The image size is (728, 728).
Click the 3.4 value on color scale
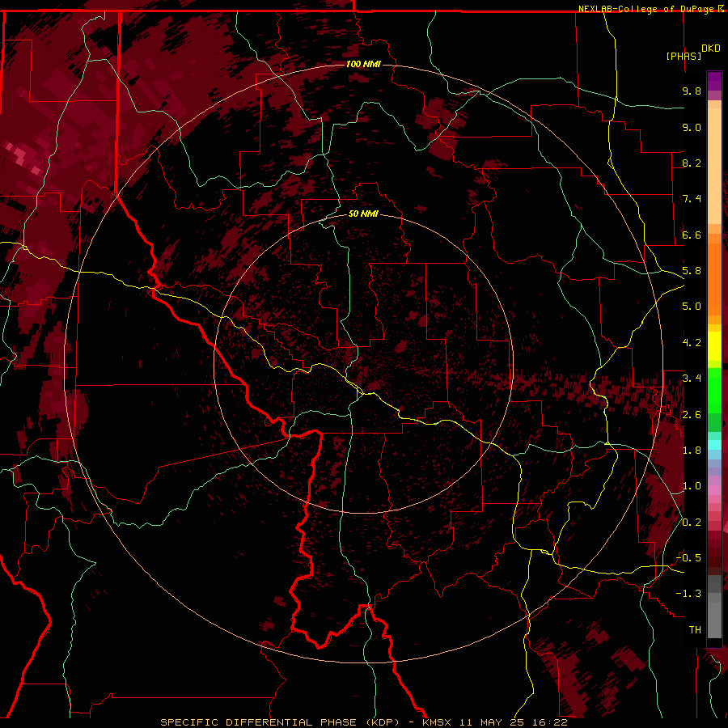pos(692,379)
